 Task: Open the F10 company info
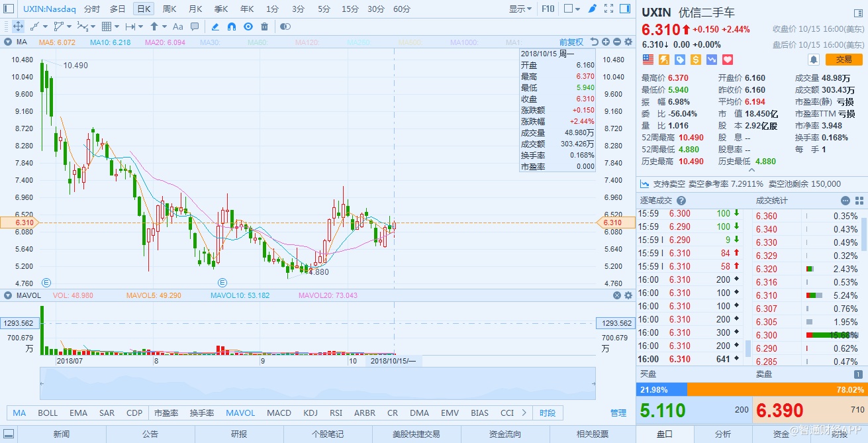pos(548,9)
